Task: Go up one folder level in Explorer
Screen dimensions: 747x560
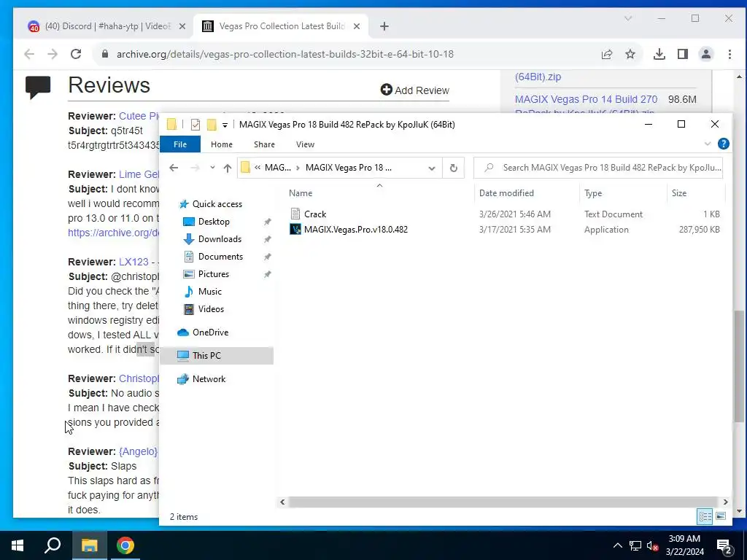Action: point(228,168)
